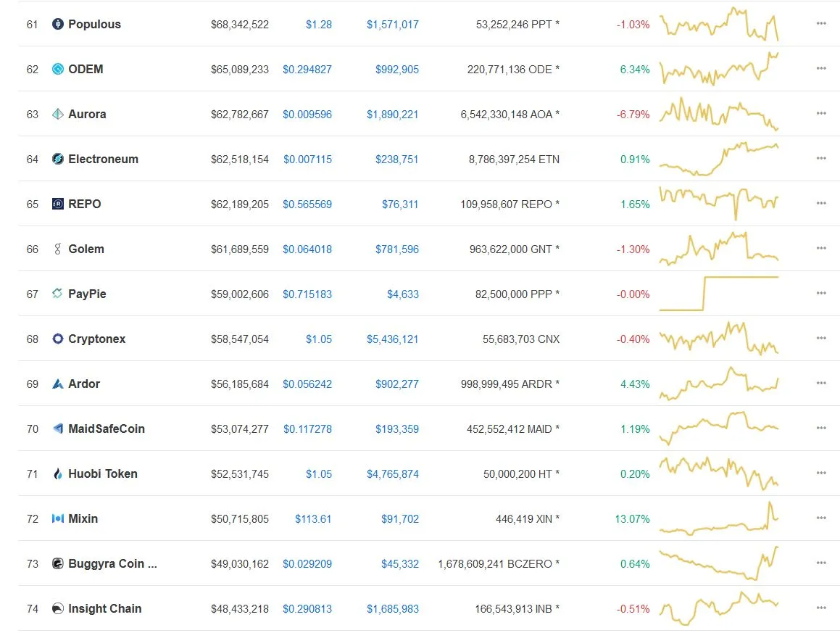Open the more options menu for MaidSafeCoin
This screenshot has height=633, width=840.
tap(821, 429)
